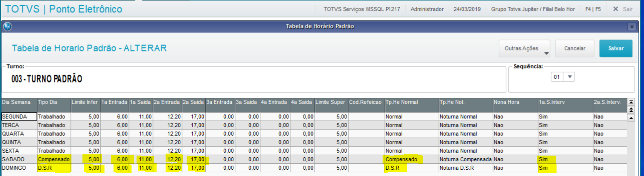Click the Tp.He Not. column header

pos(466,105)
